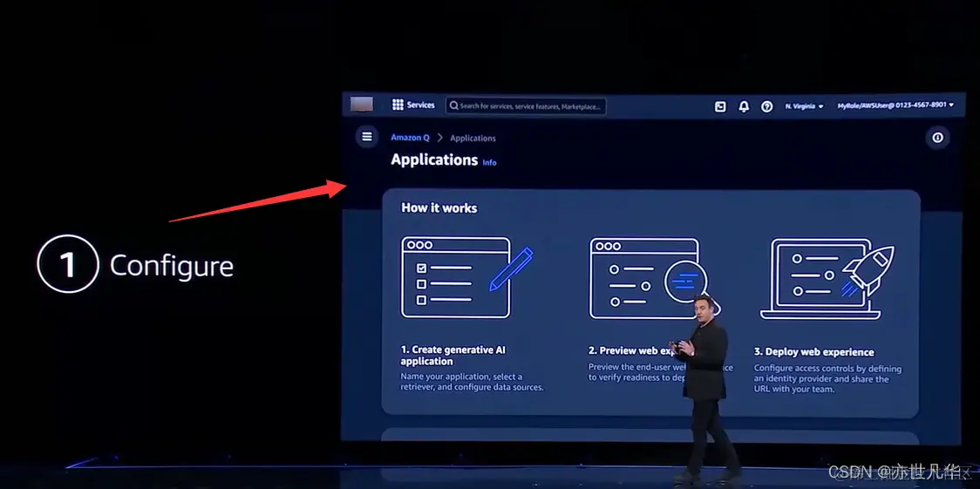Open the notifications bell
980x489 pixels.
(x=744, y=107)
